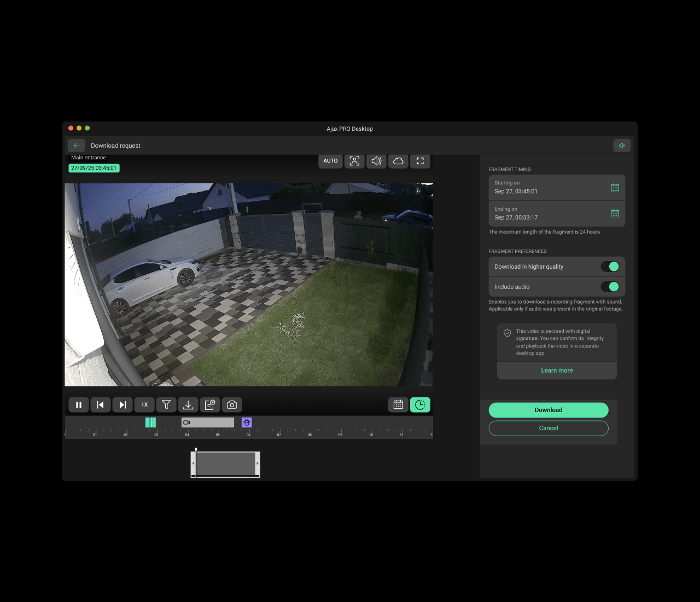Click the Download button

coord(549,410)
